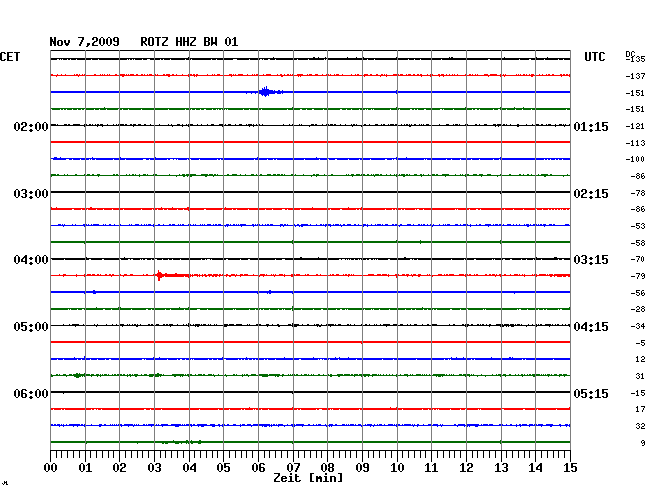Select the CET time label "03:00"

pos(31,194)
